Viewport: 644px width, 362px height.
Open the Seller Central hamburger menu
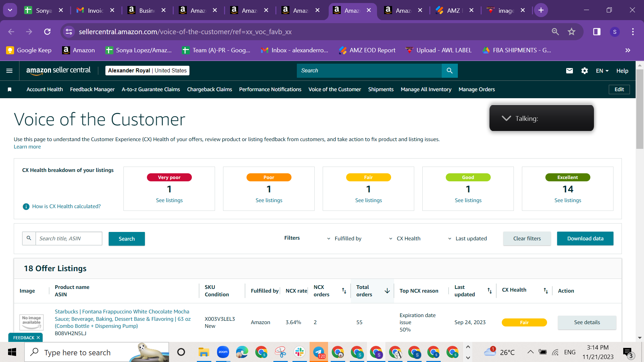[x=9, y=71]
